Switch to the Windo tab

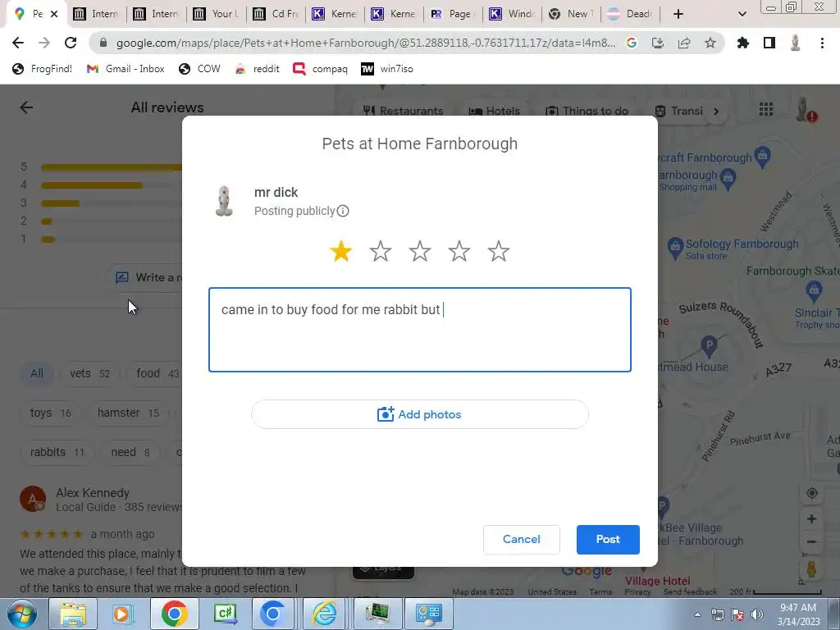[512, 14]
